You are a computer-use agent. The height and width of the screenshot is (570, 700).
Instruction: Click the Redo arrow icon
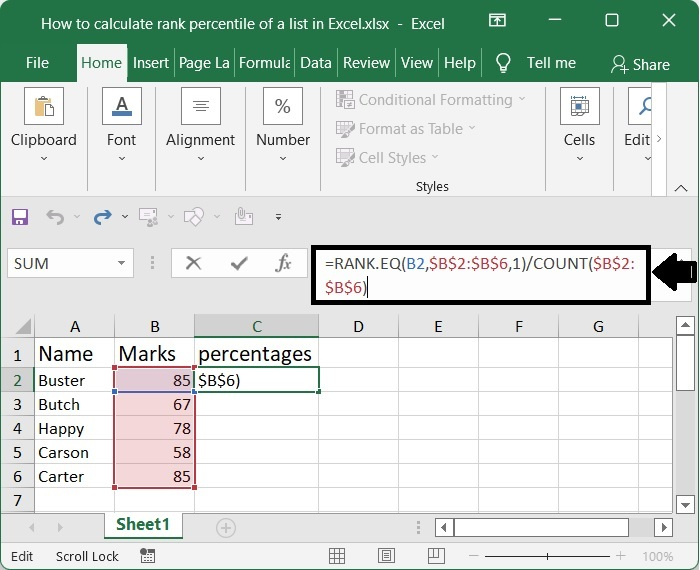pos(101,216)
